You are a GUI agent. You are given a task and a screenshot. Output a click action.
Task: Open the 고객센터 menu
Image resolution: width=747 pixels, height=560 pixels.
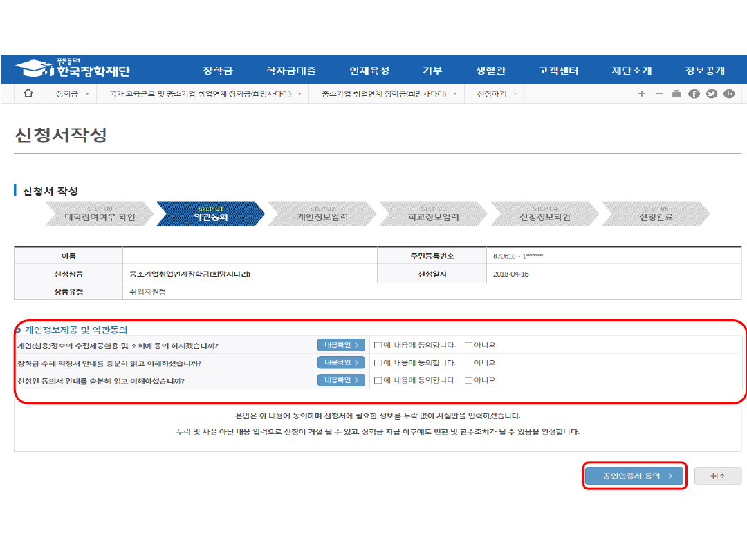tap(558, 71)
